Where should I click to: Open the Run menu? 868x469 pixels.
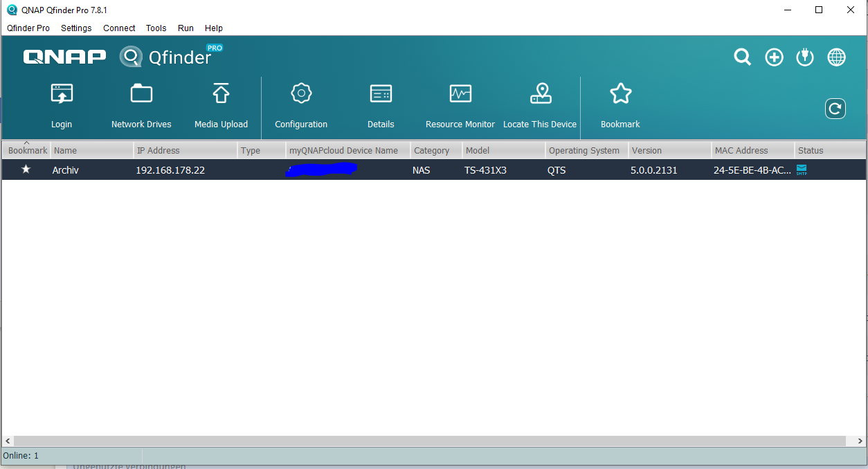tap(186, 28)
